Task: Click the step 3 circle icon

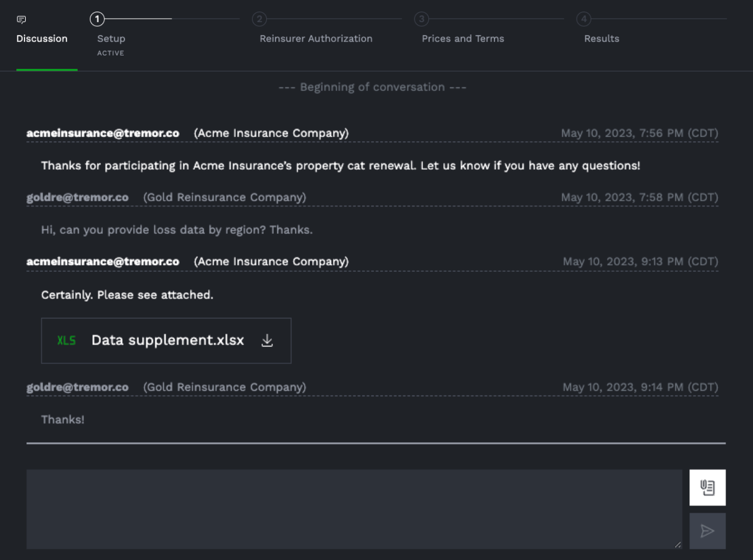Action: pyautogui.click(x=421, y=19)
